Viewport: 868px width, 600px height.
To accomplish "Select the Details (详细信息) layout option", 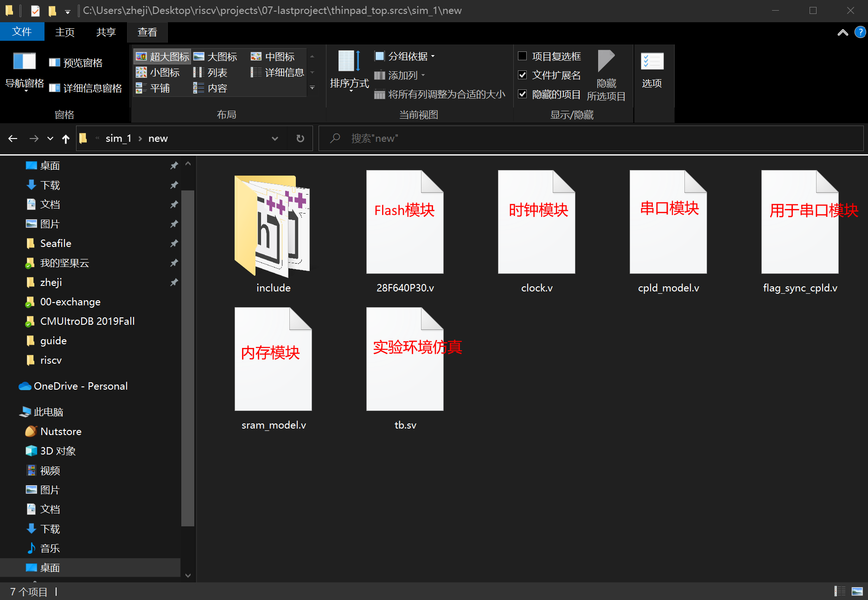I will click(278, 72).
